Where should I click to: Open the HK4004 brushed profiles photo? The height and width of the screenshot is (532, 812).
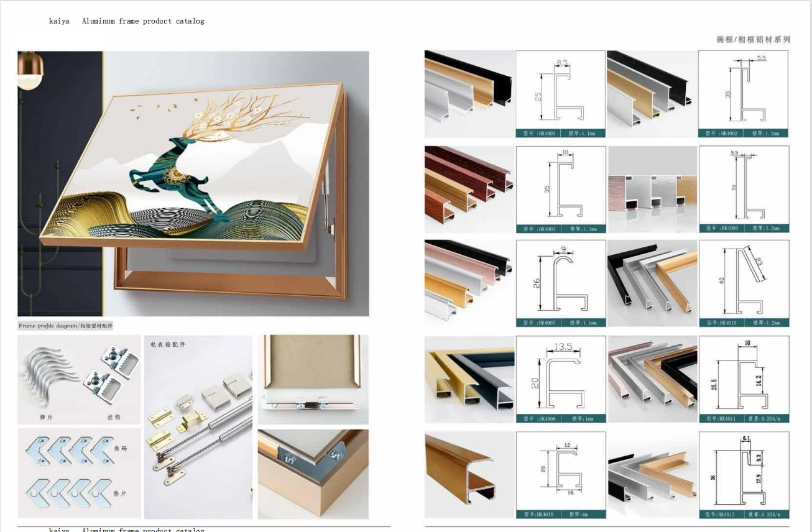click(x=652, y=190)
